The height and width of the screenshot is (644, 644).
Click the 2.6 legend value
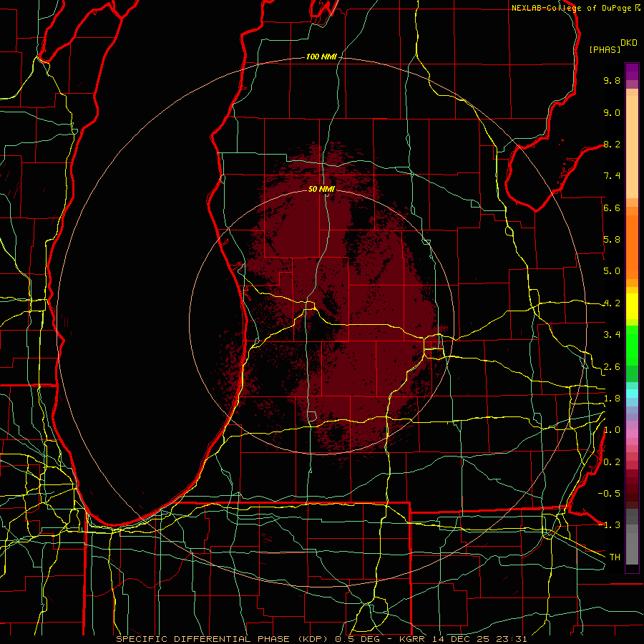(x=612, y=367)
